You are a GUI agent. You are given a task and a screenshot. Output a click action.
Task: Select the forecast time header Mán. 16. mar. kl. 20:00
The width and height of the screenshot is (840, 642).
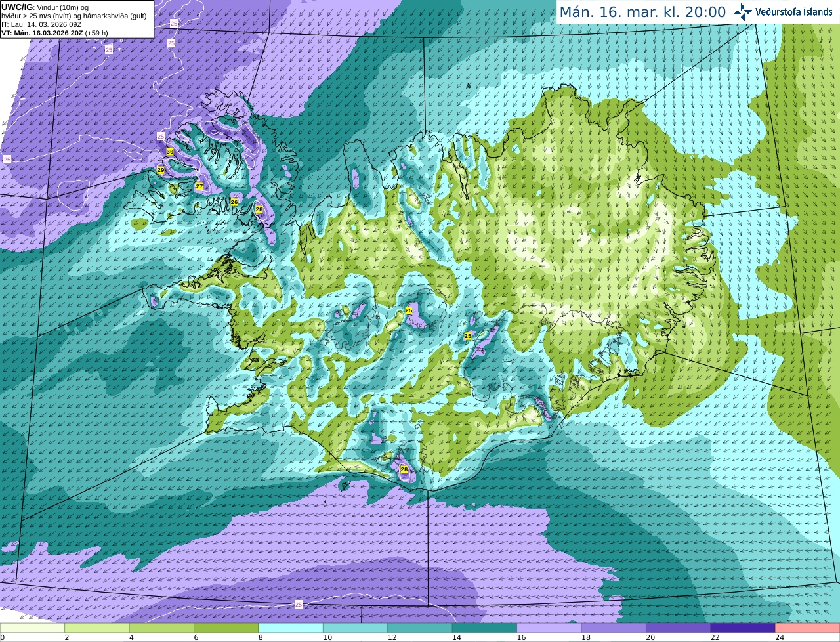pyautogui.click(x=642, y=12)
